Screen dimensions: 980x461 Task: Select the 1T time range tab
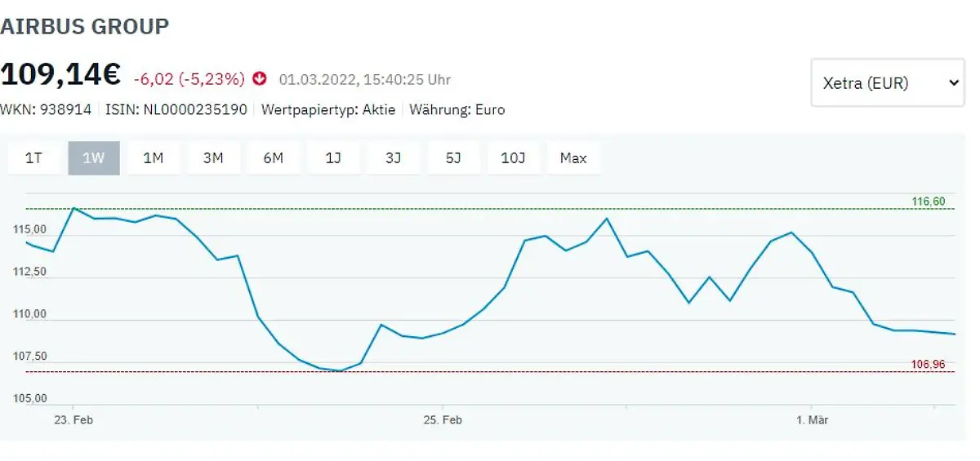(33, 158)
